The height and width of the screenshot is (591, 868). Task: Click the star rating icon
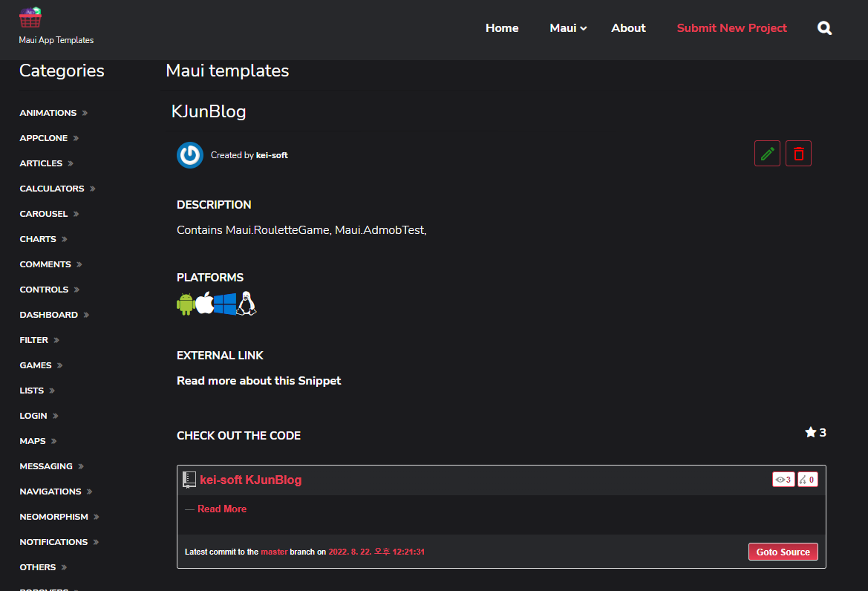pyautogui.click(x=810, y=432)
